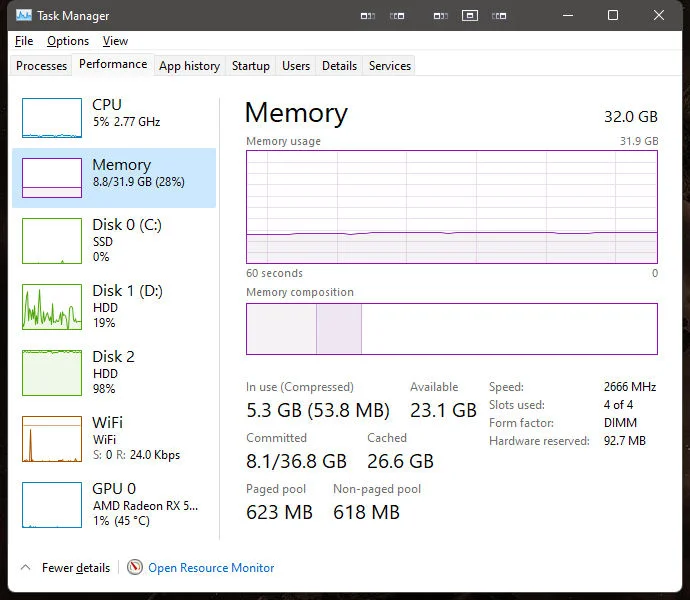
Task: Open the View menu
Action: point(115,41)
